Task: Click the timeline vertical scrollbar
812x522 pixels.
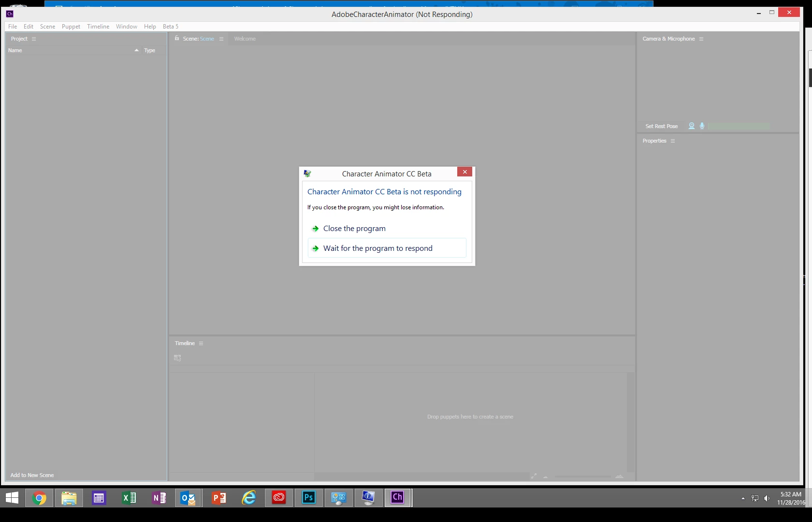Action: (x=631, y=421)
